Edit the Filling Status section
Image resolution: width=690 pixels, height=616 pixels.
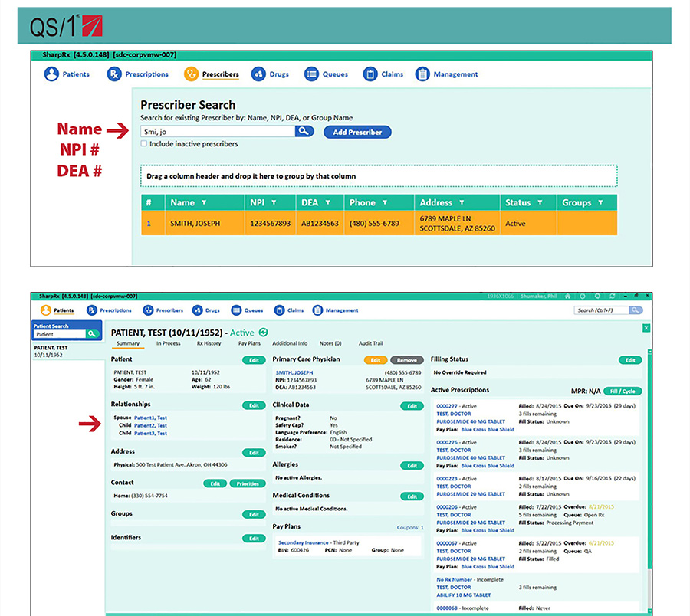coord(630,360)
